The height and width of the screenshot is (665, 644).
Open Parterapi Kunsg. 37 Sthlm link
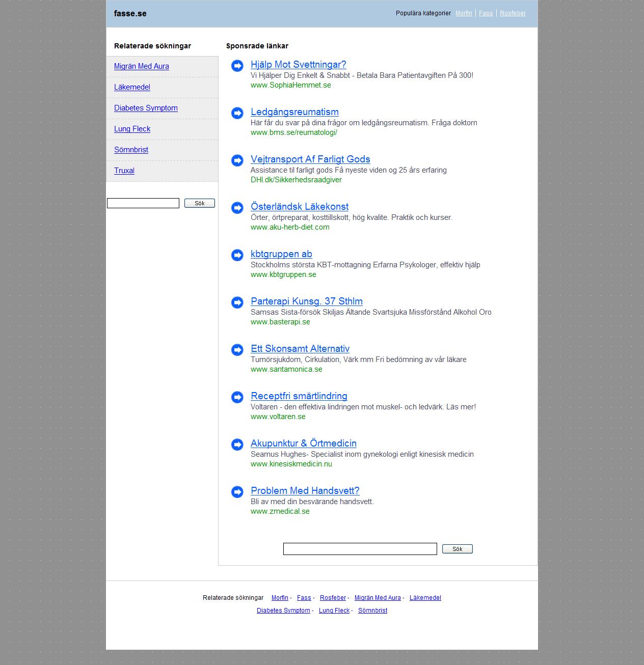click(x=307, y=301)
